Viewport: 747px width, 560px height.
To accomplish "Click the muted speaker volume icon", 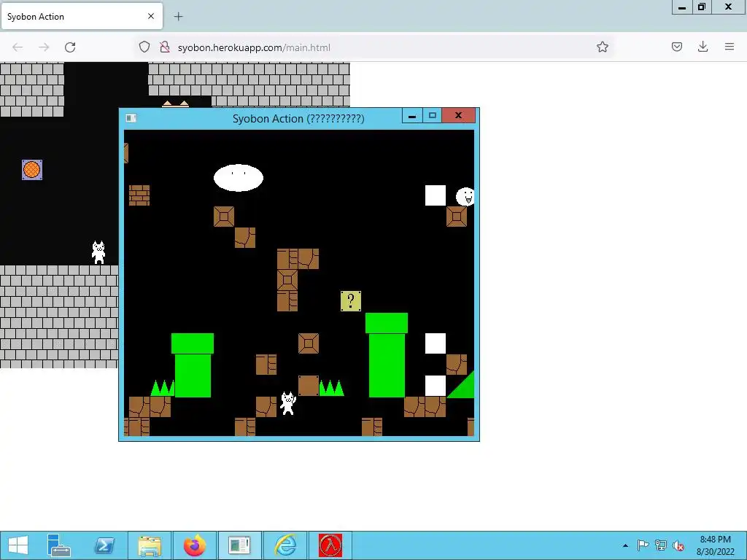I will pyautogui.click(x=678, y=545).
